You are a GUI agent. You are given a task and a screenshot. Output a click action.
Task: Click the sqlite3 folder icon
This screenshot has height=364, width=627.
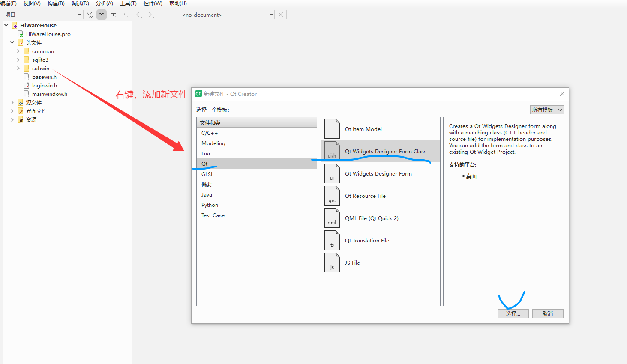pos(27,60)
